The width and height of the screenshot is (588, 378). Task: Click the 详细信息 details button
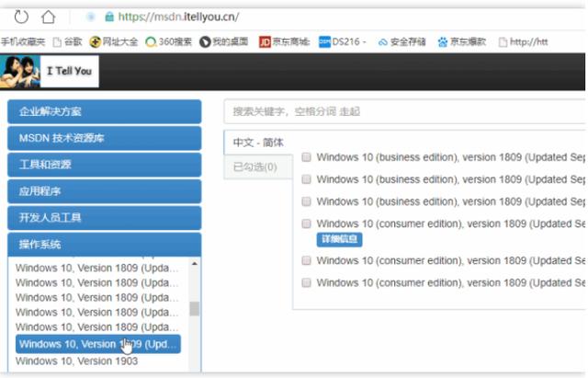click(x=339, y=239)
